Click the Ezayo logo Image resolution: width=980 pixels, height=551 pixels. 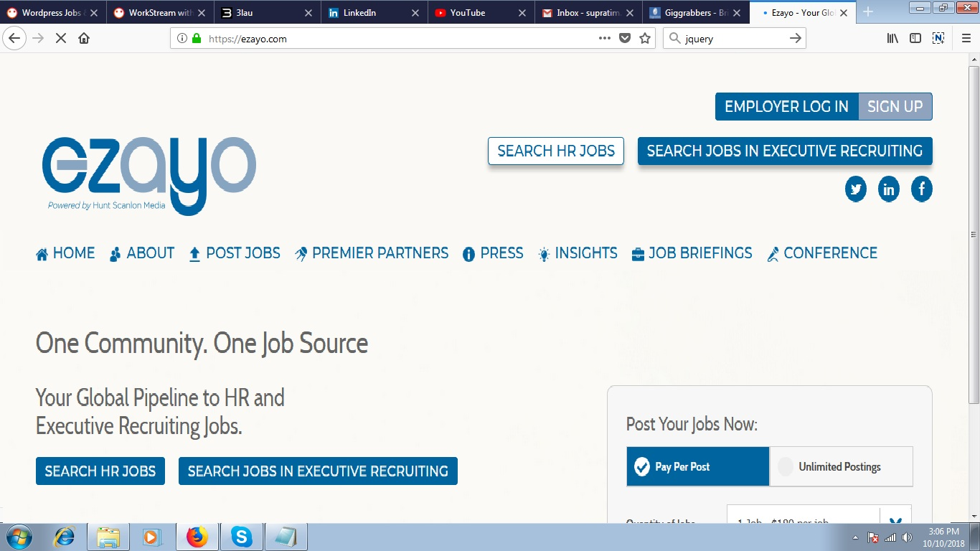point(149,176)
